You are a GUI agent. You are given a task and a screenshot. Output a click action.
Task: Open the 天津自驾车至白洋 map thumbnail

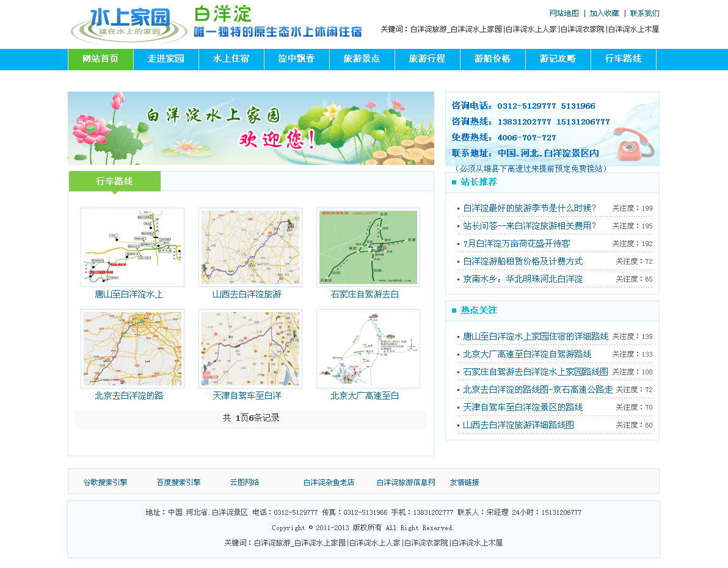point(250,349)
